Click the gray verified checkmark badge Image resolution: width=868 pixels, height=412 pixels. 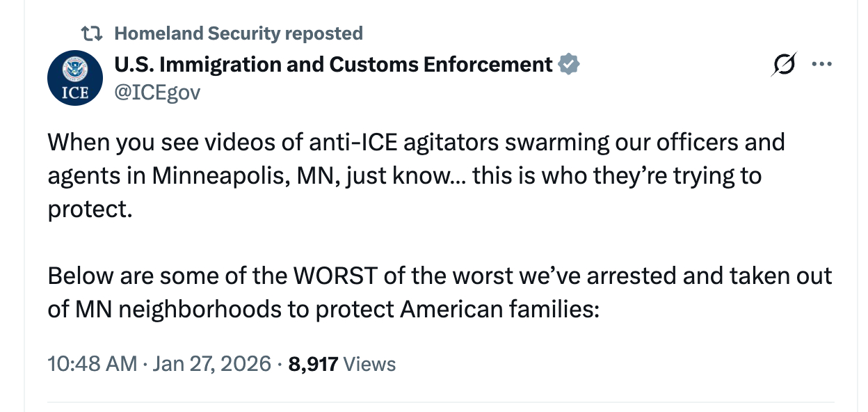pyautogui.click(x=569, y=65)
